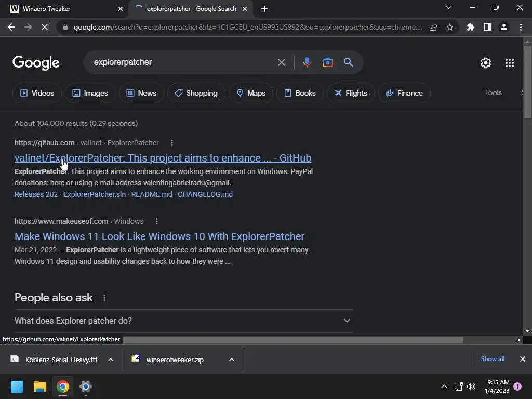This screenshot has height=399, width=532.
Task: Click the vertical scrollbar down arrow
Action: 527,331
